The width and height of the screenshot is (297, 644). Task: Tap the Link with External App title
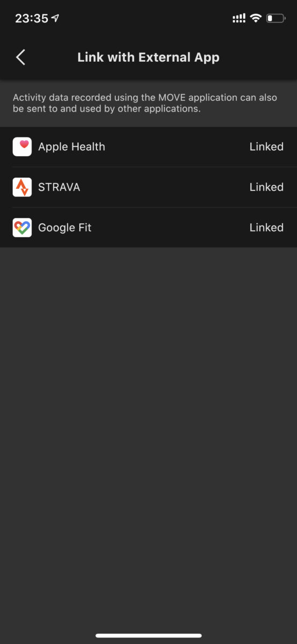point(148,57)
